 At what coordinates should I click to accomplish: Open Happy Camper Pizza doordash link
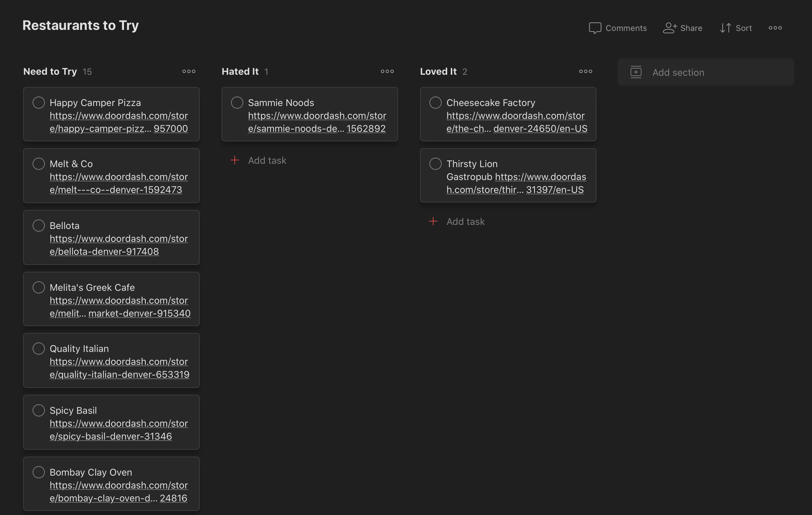(x=119, y=122)
